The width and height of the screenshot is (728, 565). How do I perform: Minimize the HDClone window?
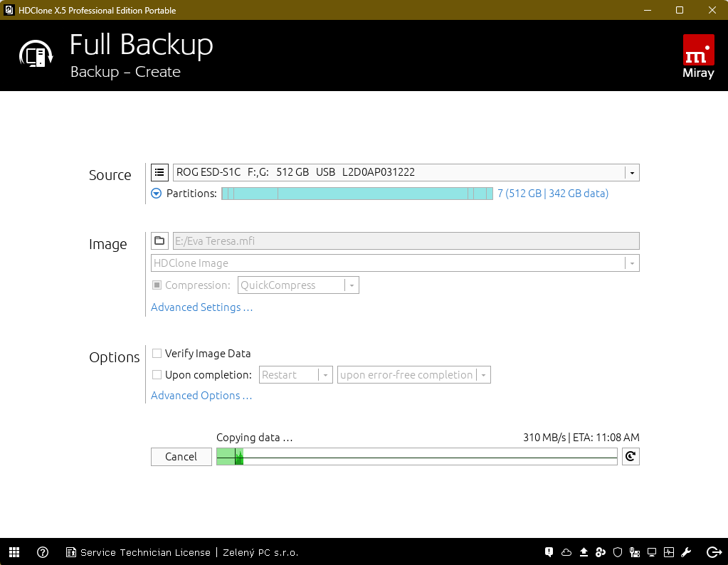click(x=647, y=10)
